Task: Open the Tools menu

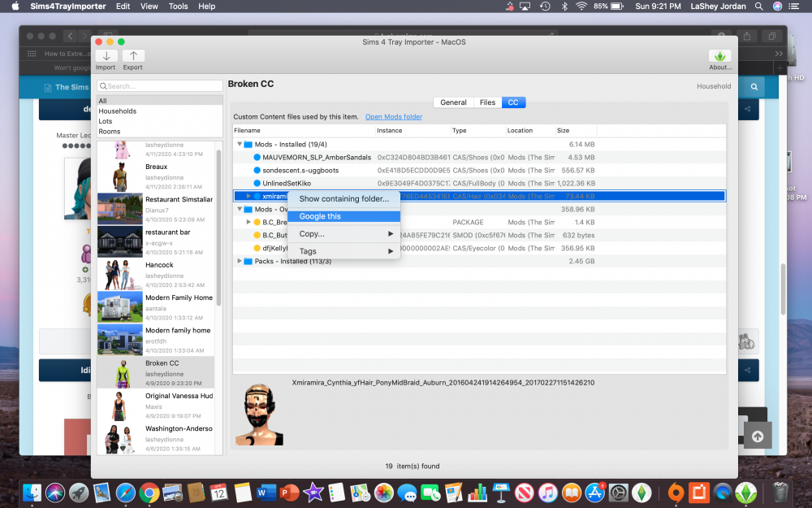Action: [178, 7]
